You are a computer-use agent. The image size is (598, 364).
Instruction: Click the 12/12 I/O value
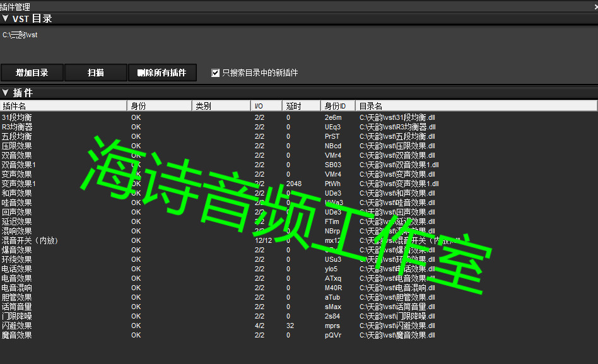(263, 240)
